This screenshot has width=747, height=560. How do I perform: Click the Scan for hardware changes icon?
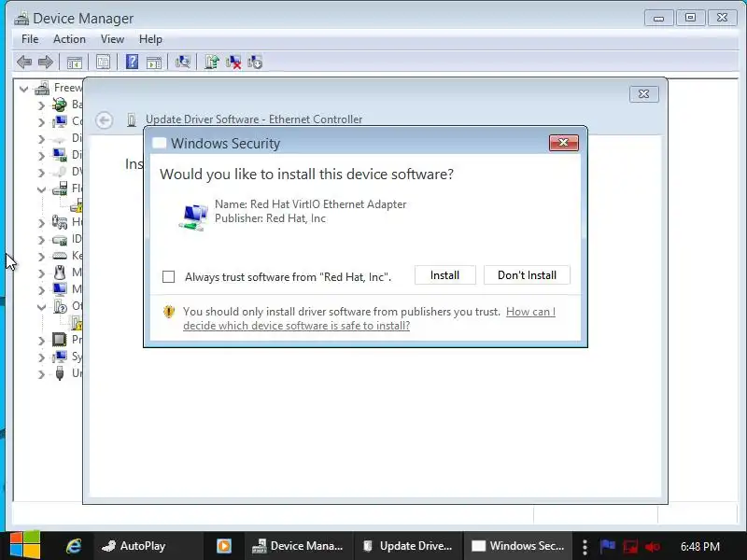click(x=182, y=62)
